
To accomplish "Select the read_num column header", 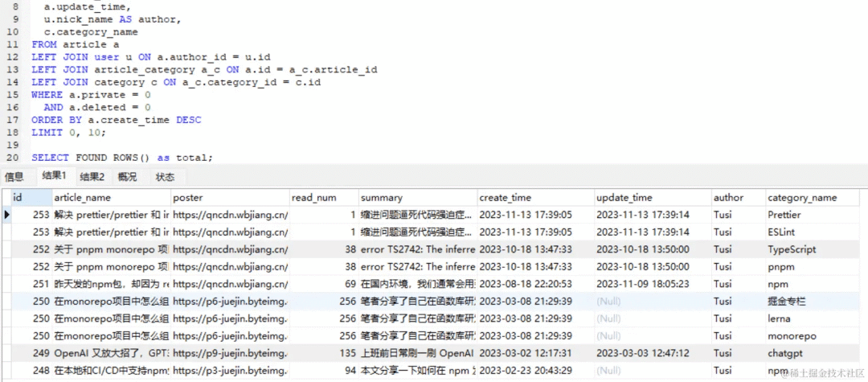I will click(324, 198).
